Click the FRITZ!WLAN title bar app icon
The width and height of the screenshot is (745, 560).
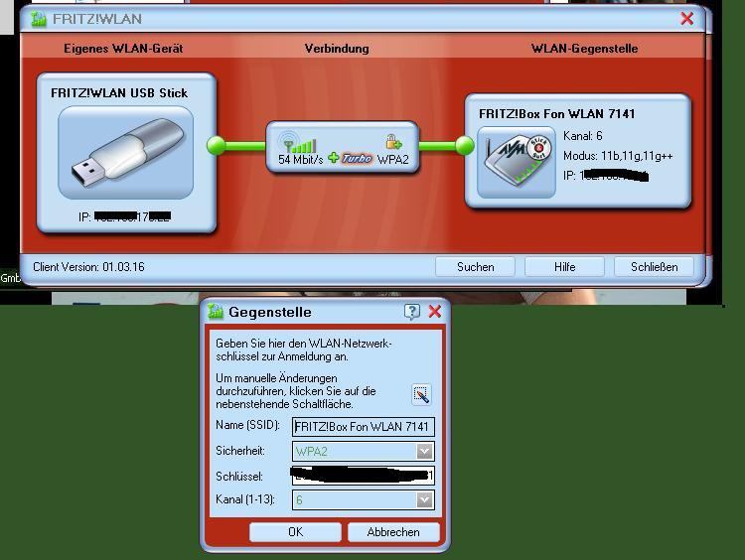39,19
